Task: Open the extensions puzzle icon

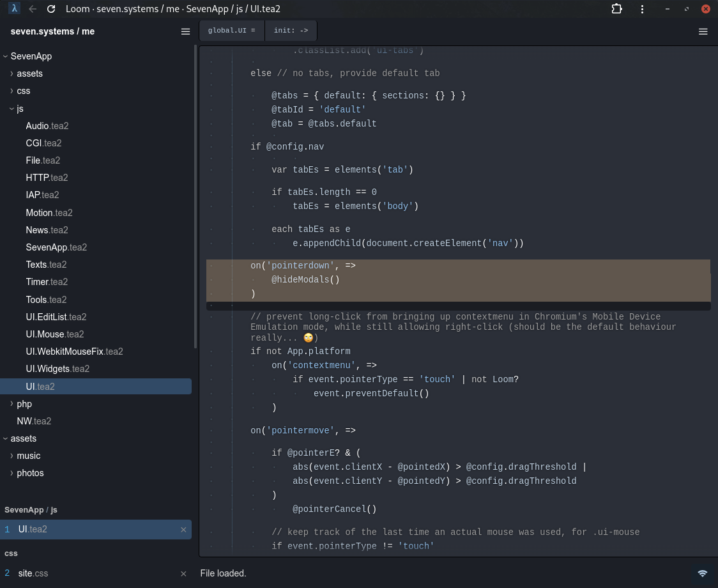Action: coord(617,9)
